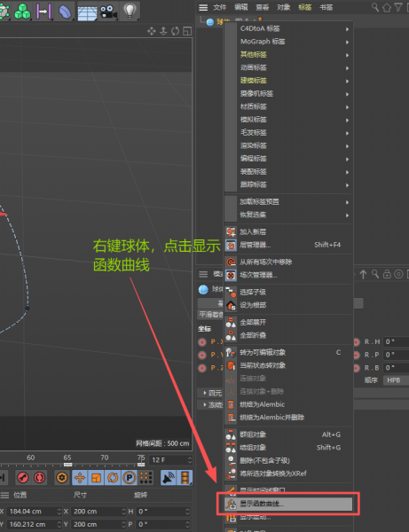Viewport: 409px width, 532px height.
Task: Expand the 材质标签 submenu
Action: pos(288,106)
